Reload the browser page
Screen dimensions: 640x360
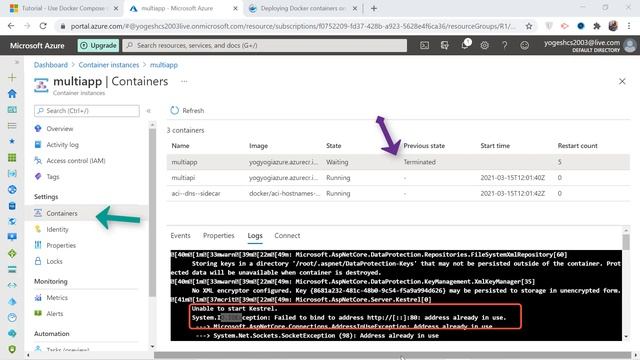(x=43, y=26)
